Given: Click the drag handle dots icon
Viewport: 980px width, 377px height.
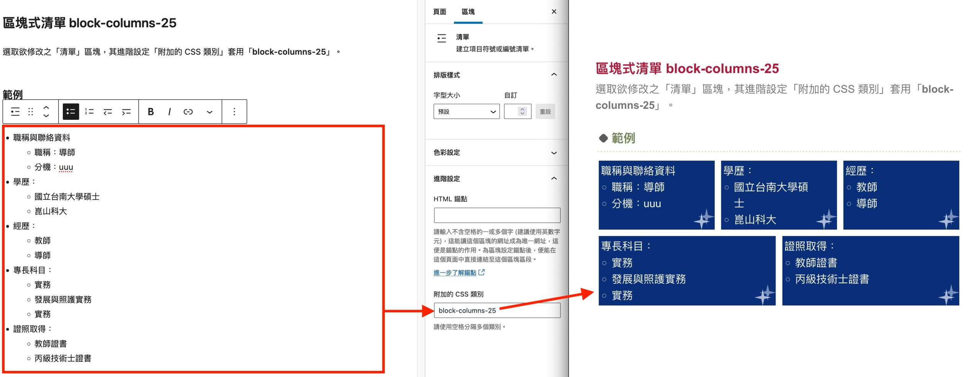Looking at the screenshot, I should pos(31,112).
